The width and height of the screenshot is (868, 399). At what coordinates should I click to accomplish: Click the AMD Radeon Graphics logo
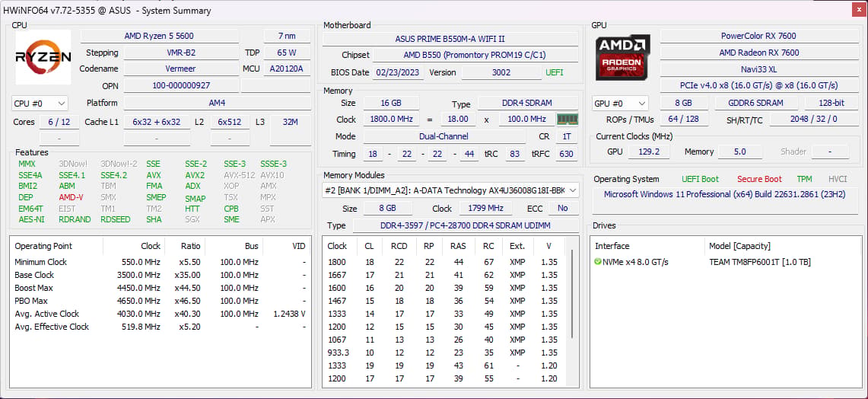click(x=623, y=57)
